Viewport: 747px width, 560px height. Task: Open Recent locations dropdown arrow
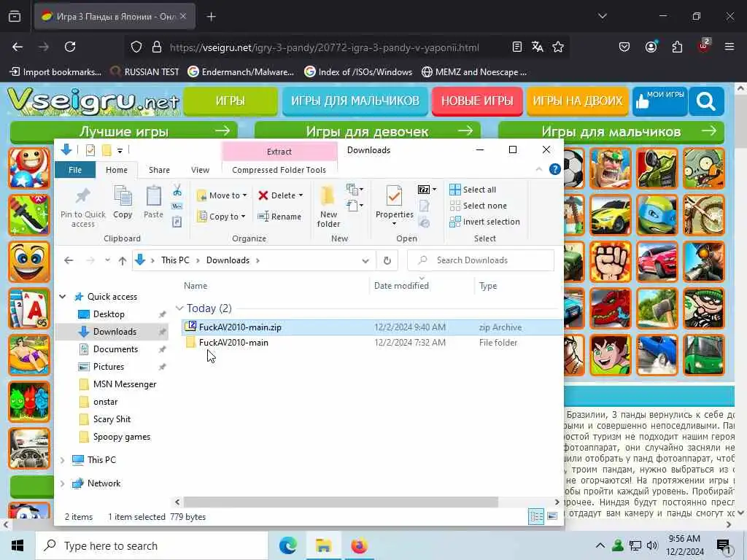point(108,260)
